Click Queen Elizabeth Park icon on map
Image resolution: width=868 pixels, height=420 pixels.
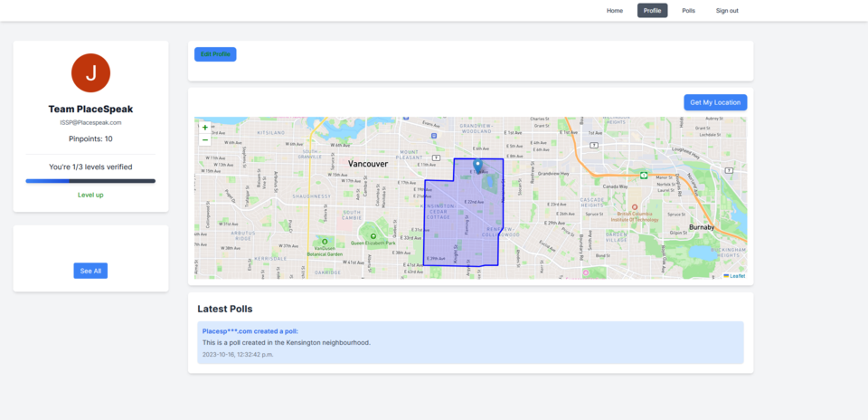pos(373,236)
